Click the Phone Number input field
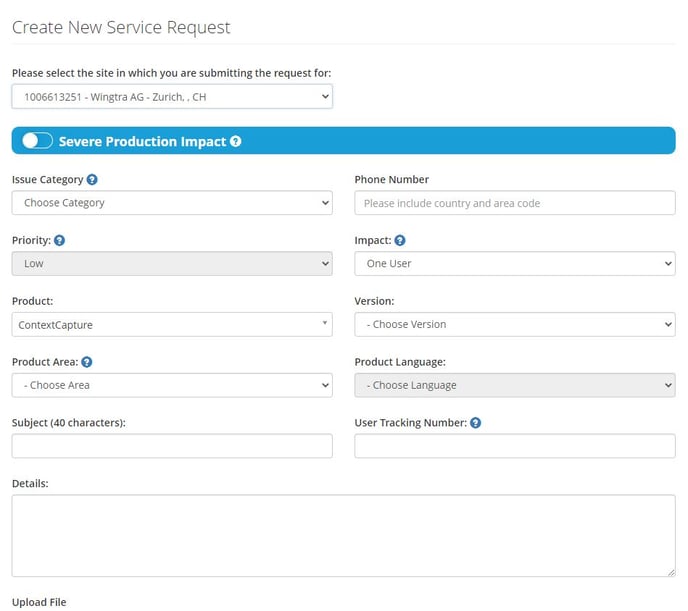The height and width of the screenshot is (611, 688). 514,203
